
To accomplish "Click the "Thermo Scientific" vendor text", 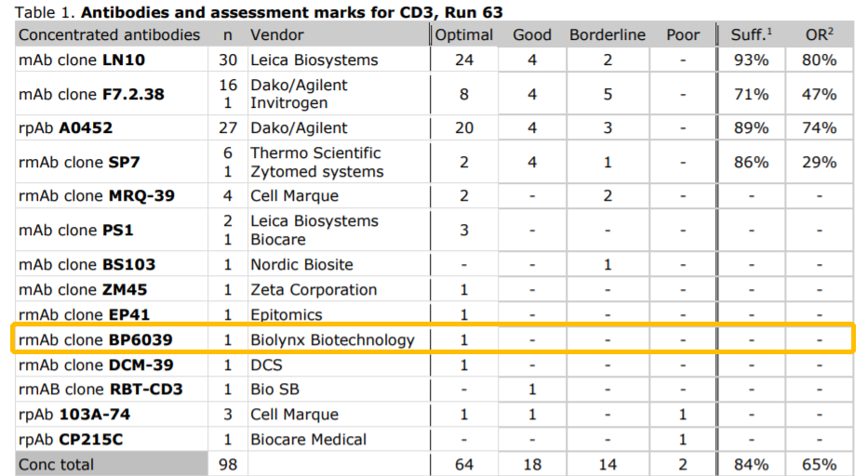I will click(x=315, y=152).
